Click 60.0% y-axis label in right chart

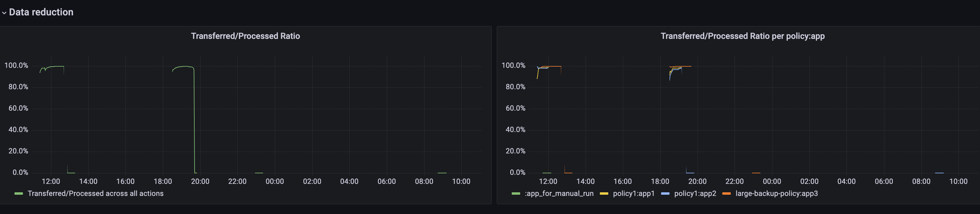tap(515, 108)
